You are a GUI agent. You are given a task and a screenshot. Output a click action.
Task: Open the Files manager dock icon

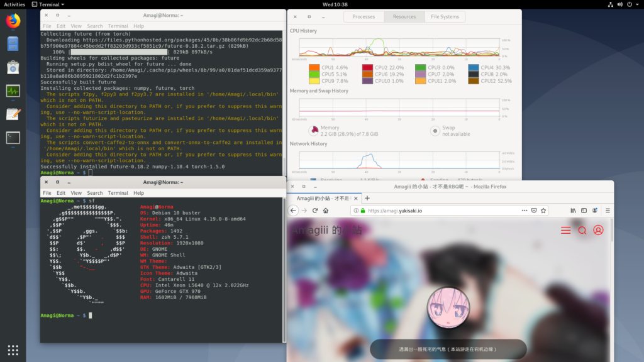13,44
